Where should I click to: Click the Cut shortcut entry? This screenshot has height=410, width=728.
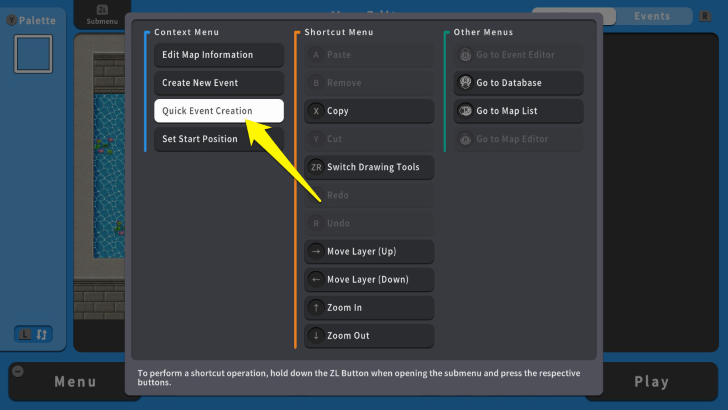(369, 139)
